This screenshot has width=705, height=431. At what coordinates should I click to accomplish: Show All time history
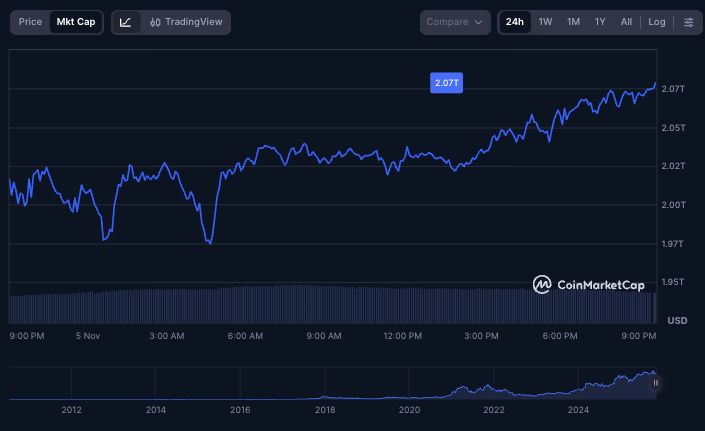click(626, 22)
